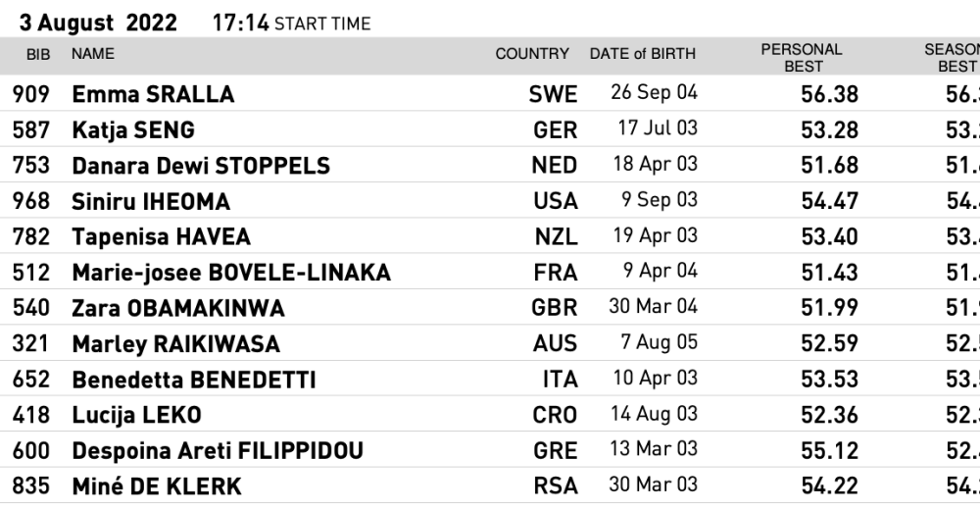The width and height of the screenshot is (980, 510).
Task: Click the COUNTRY column header
Action: pos(531,54)
